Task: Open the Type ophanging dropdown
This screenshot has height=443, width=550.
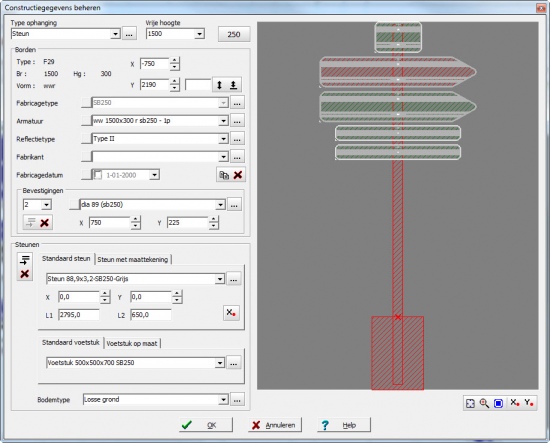Action: point(115,34)
